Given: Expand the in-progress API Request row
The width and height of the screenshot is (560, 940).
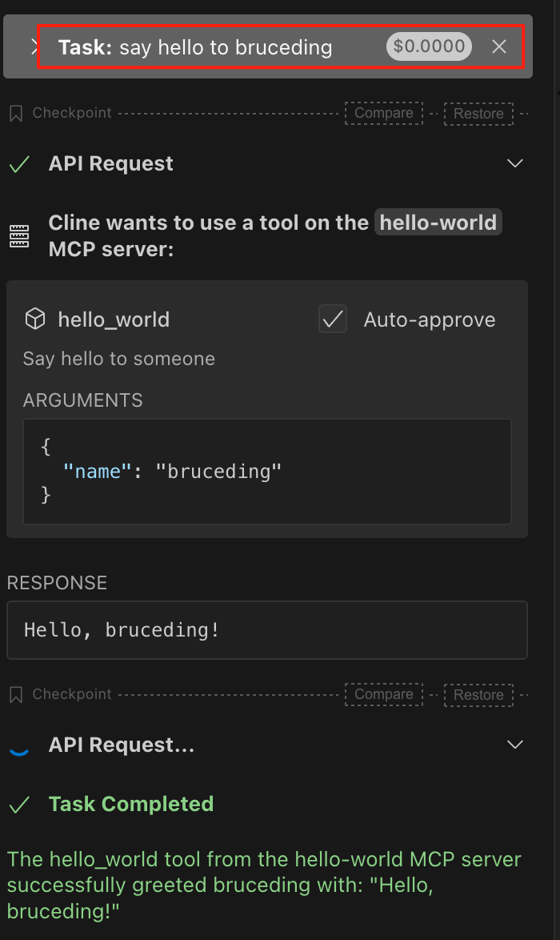Looking at the screenshot, I should coord(515,745).
